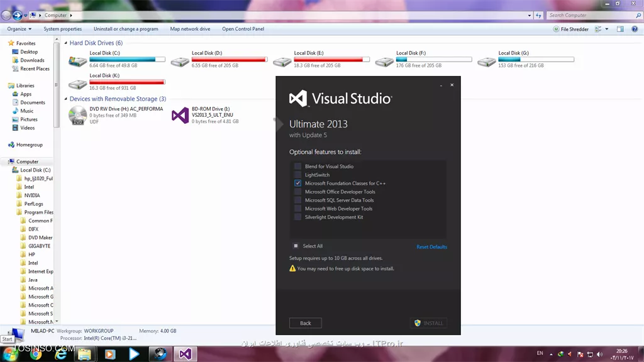Viewport: 644px width, 362px height.
Task: Open the File Explorer taskbar icon
Action: (x=85, y=354)
